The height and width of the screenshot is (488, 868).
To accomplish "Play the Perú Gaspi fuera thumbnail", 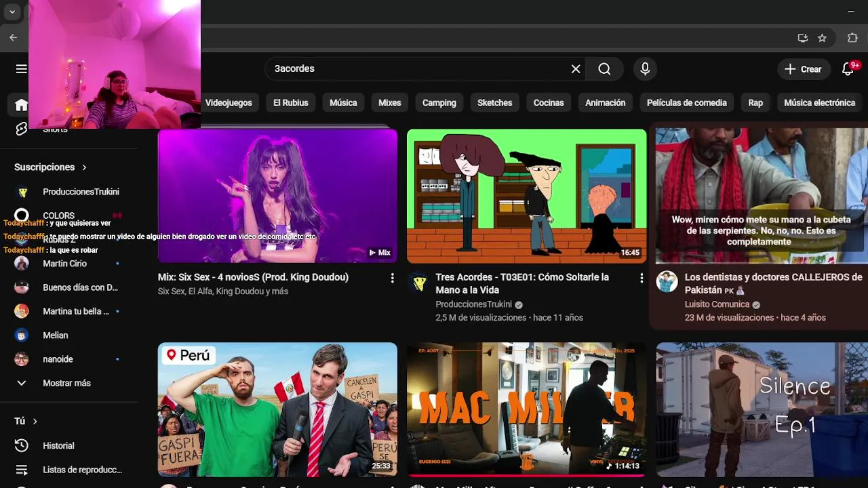I will coord(277,409).
